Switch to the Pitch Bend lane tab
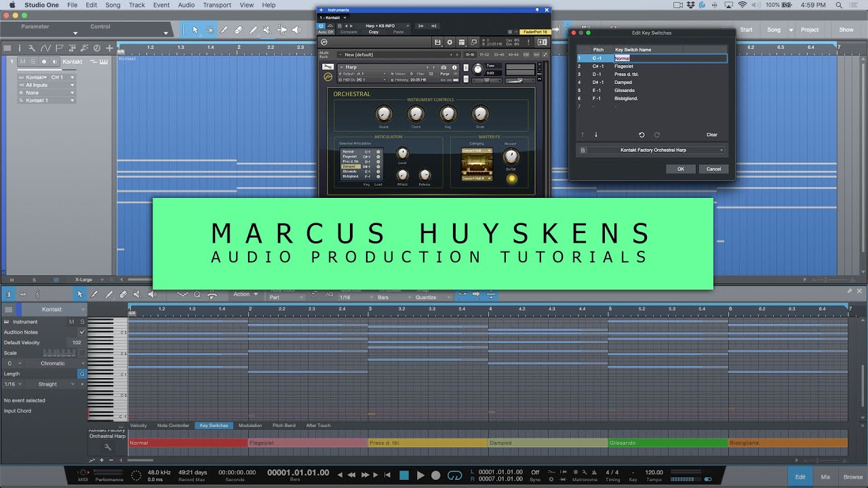This screenshot has height=488, width=868. click(284, 426)
